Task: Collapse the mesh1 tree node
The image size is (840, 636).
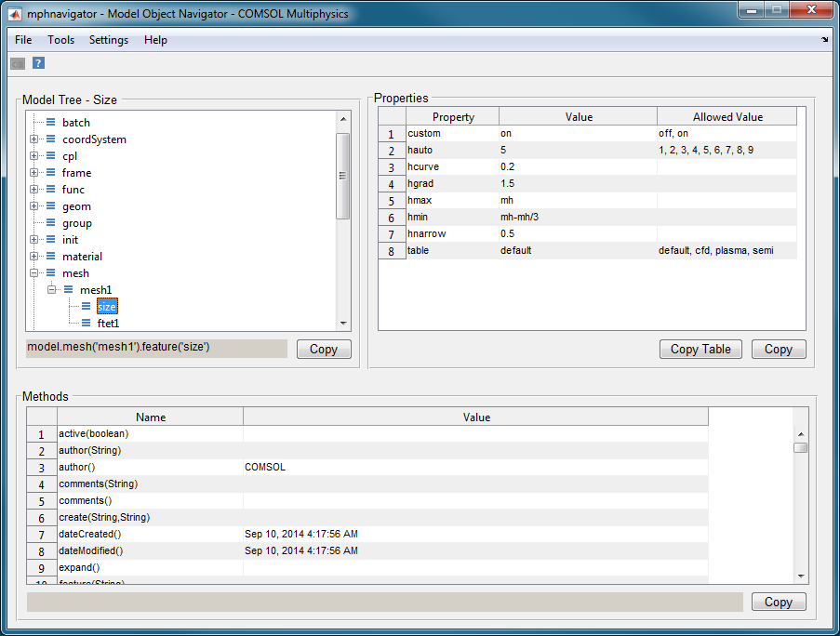Action: (x=51, y=290)
